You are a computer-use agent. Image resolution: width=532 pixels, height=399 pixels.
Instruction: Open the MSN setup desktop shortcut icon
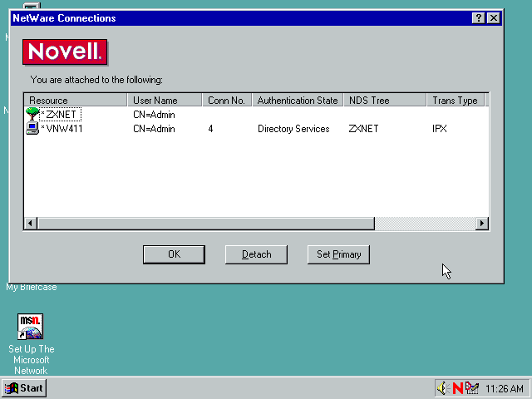point(30,327)
